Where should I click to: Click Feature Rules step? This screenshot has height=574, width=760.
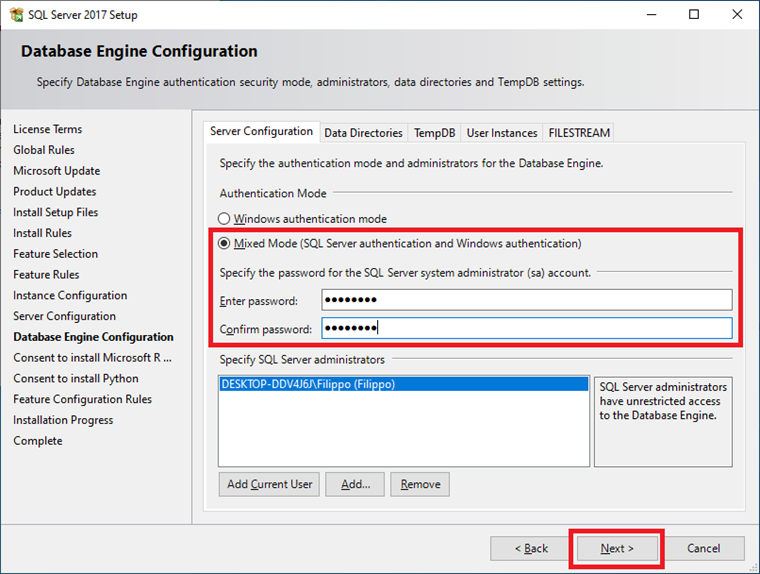coord(46,274)
